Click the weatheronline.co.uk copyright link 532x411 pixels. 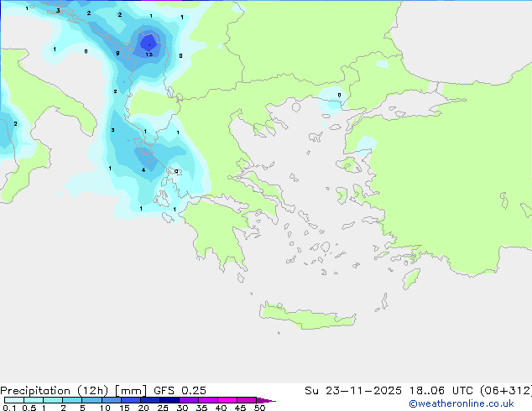pyautogui.click(x=462, y=403)
